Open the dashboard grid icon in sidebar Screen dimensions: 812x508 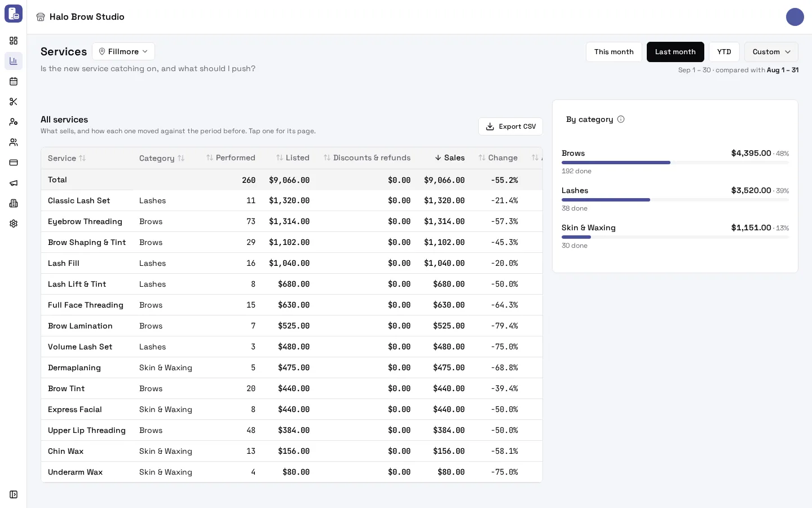(x=14, y=41)
